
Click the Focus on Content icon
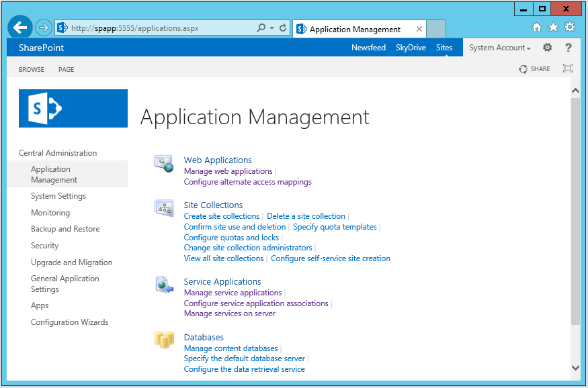coord(568,68)
